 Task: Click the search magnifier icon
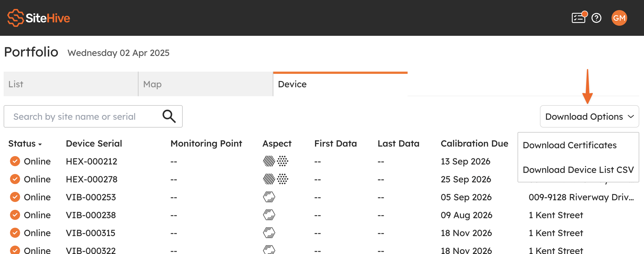click(169, 116)
